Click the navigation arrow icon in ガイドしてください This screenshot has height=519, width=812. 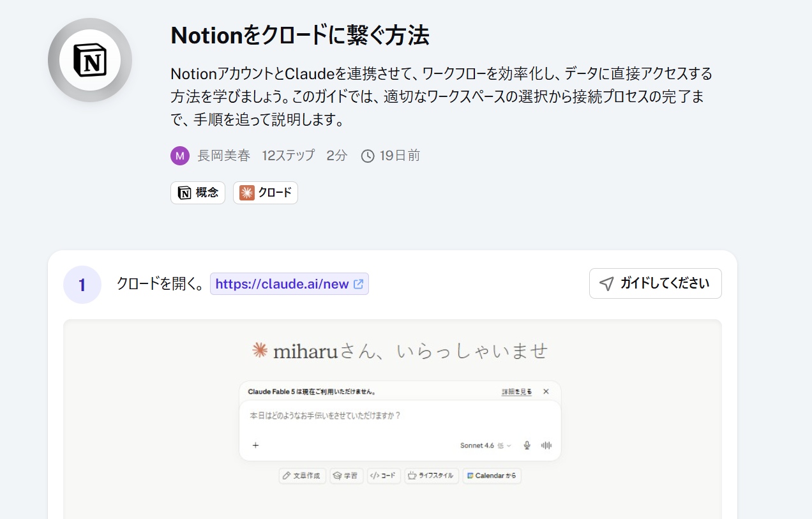606,283
